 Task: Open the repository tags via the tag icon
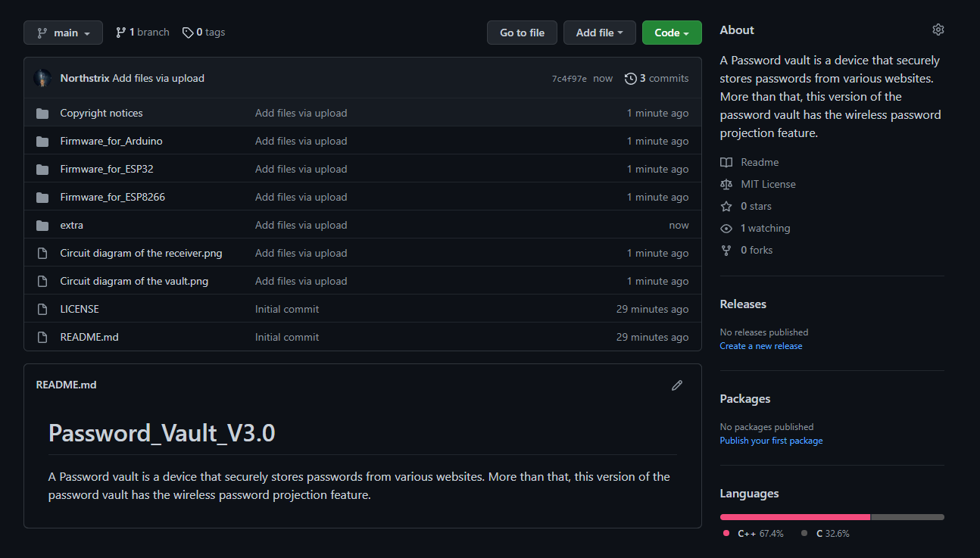click(x=187, y=32)
